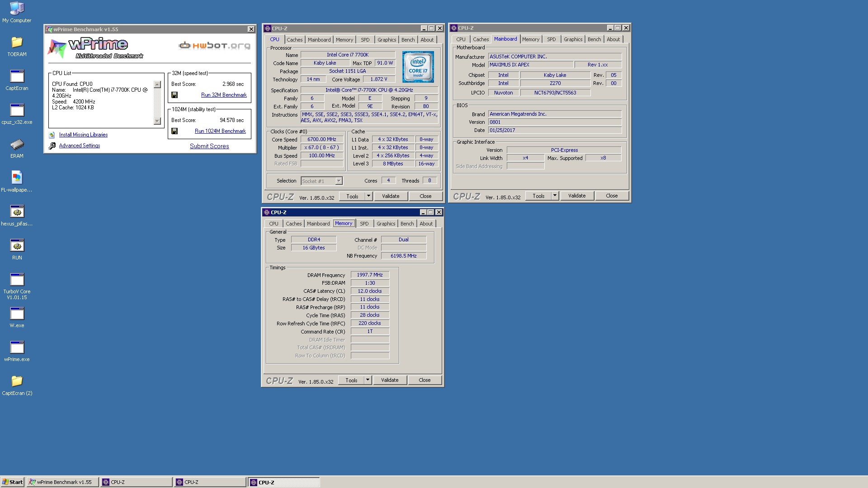868x488 pixels.
Task: Click 32M best score 2.968 sec
Action: [233, 84]
